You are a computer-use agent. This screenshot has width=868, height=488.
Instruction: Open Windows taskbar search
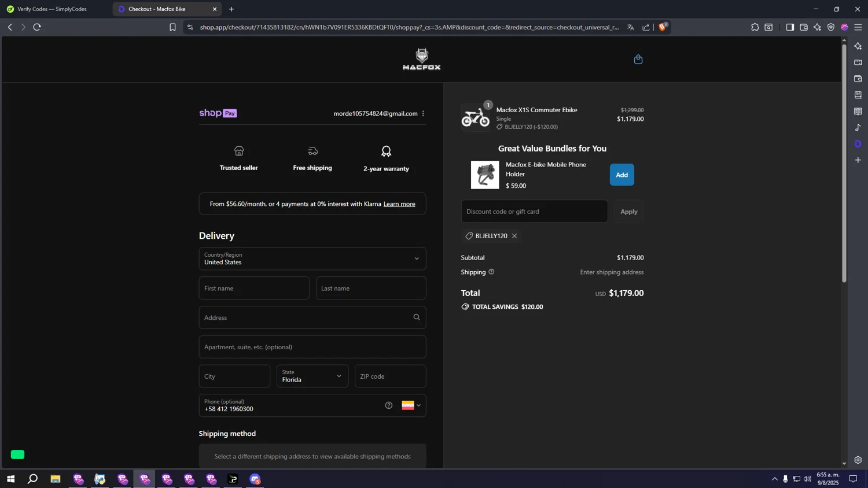pos(33,479)
